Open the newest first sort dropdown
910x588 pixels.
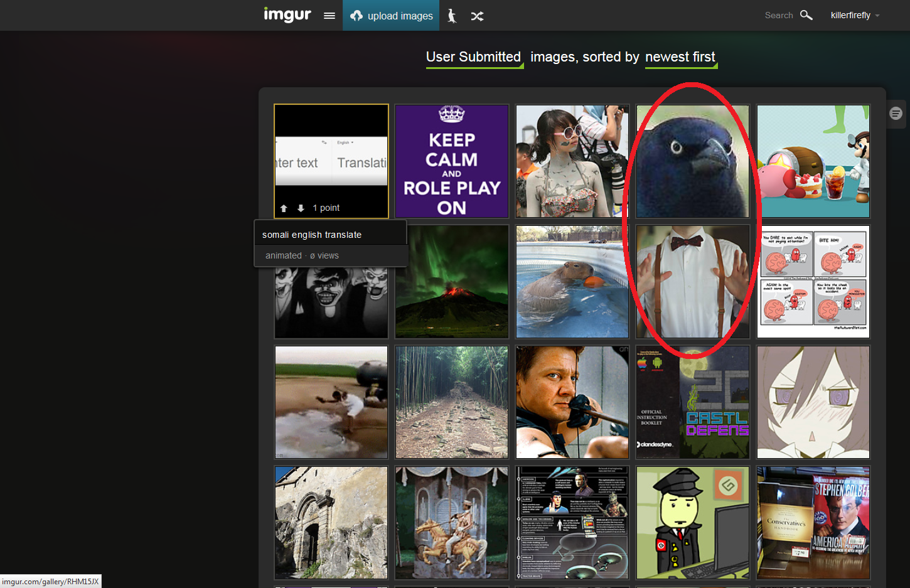[x=680, y=57]
